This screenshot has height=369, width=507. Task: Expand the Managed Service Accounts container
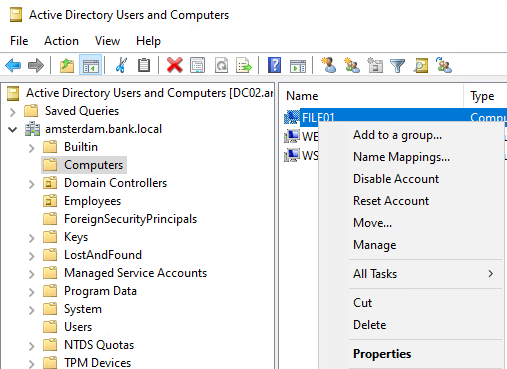click(31, 274)
